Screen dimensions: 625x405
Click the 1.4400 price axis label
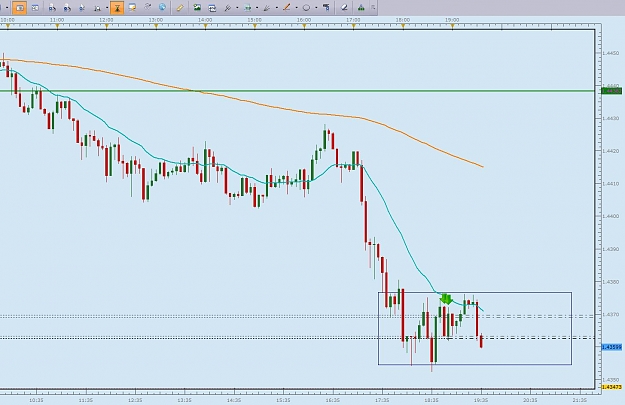pyautogui.click(x=611, y=216)
